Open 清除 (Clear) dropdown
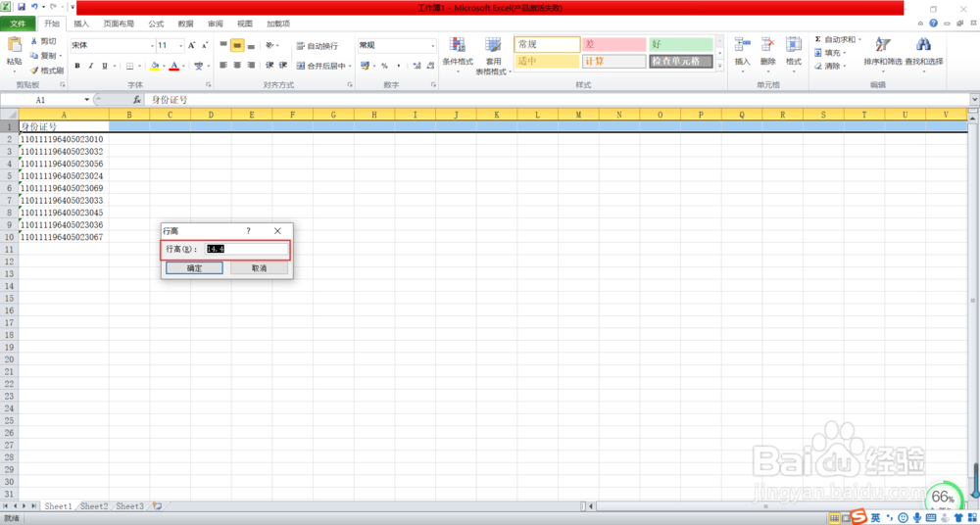The image size is (980, 525). [832, 66]
